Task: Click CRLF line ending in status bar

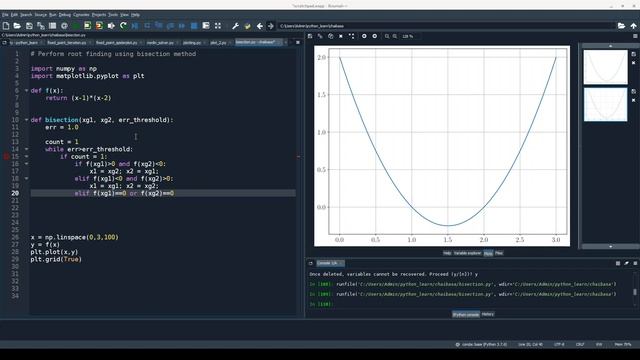Action: tap(580, 344)
